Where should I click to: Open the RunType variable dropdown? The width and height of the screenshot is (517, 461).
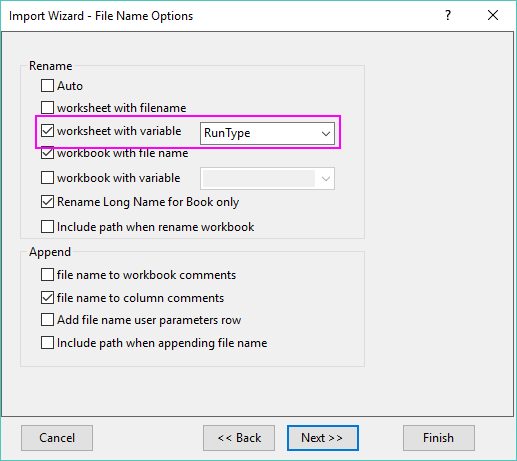click(267, 133)
